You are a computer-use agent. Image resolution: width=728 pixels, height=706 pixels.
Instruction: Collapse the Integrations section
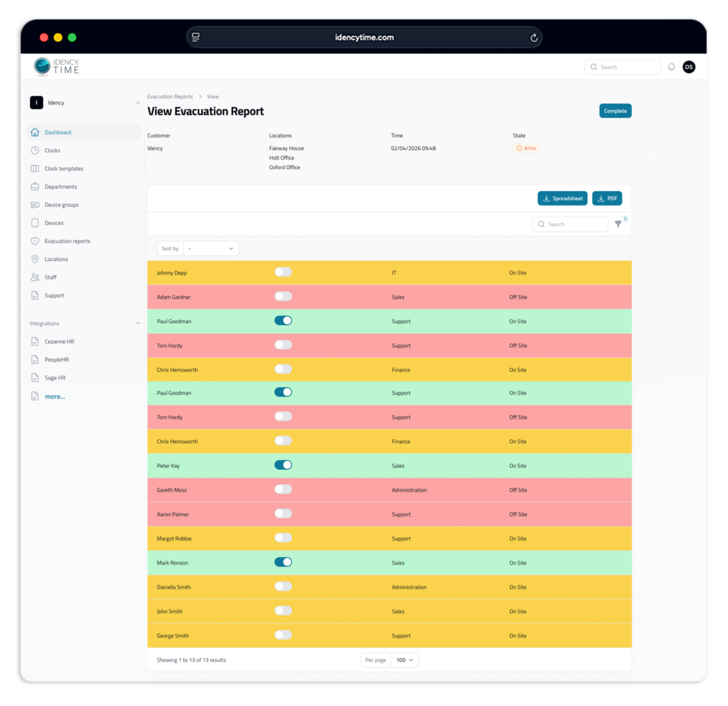pyautogui.click(x=138, y=323)
